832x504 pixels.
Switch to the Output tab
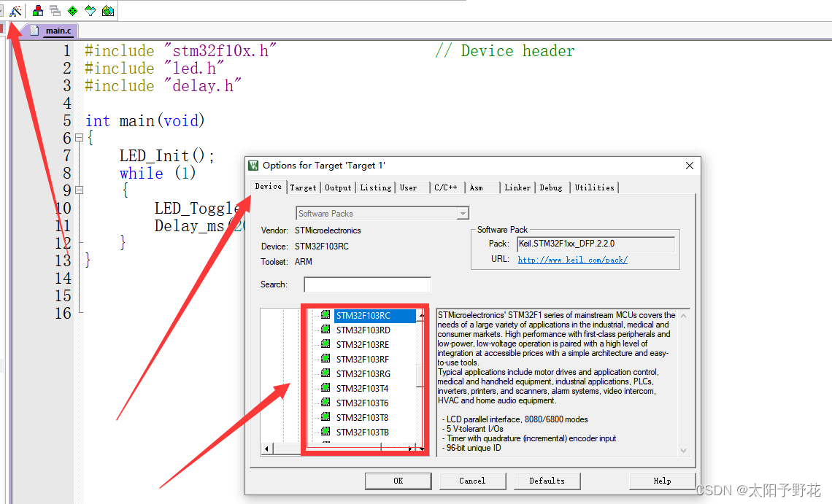pos(338,187)
